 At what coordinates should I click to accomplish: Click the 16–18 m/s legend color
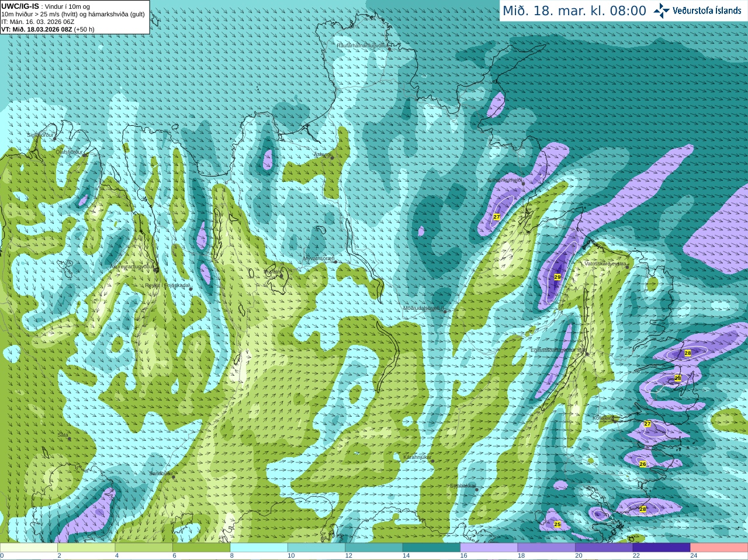pyautogui.click(x=489, y=548)
